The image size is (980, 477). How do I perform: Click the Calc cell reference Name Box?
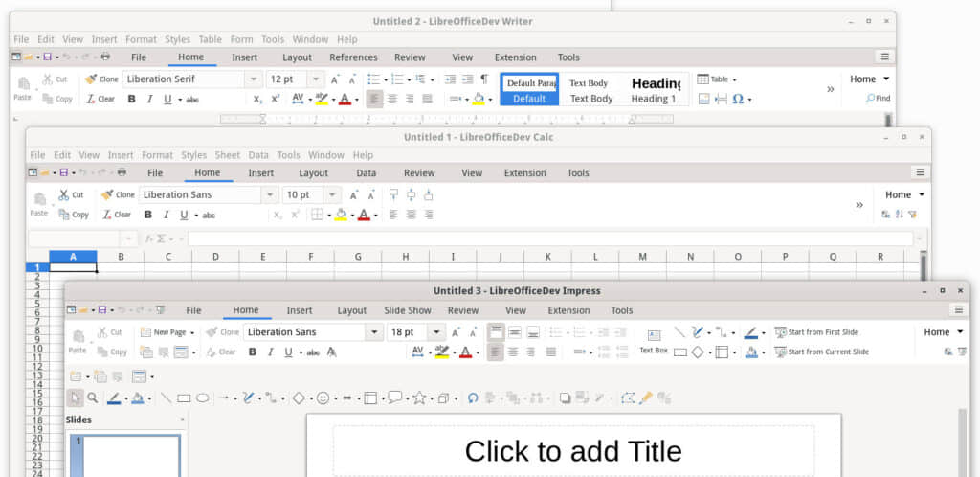click(x=73, y=238)
